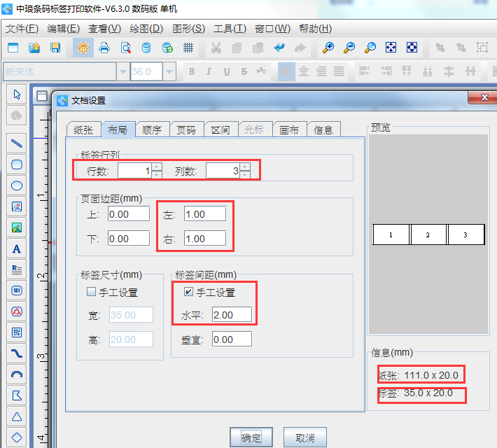This screenshot has height=448, width=497.
Task: Decrease the column count stepper
Action: (x=245, y=175)
